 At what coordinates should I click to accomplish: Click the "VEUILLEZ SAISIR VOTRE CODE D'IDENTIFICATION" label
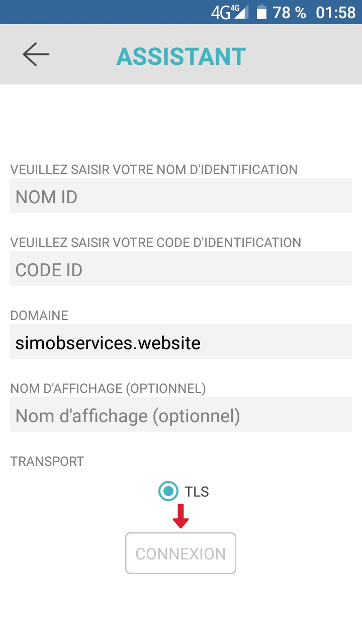click(x=155, y=243)
